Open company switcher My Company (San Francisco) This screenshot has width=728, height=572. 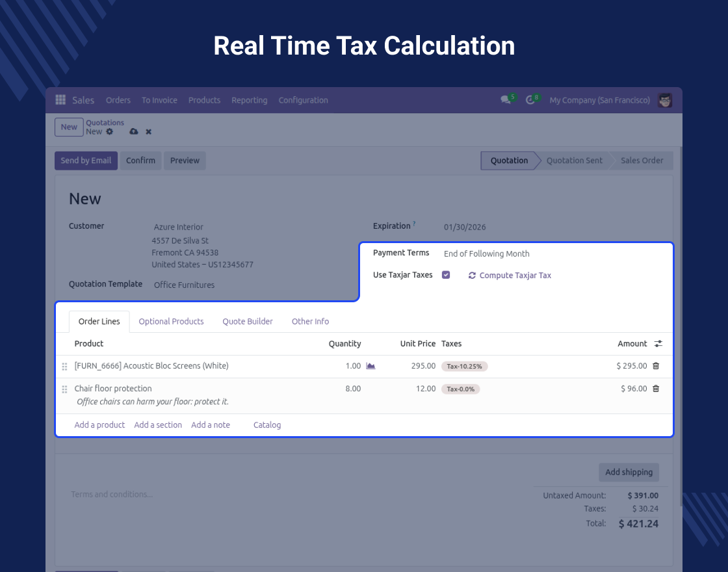600,100
